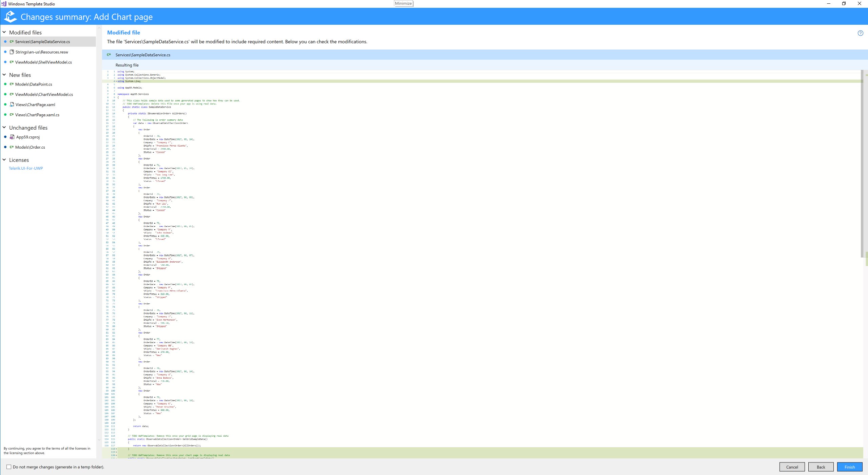The height and width of the screenshot is (475, 868).
Task: Collapse the New files section
Action: pos(4,74)
